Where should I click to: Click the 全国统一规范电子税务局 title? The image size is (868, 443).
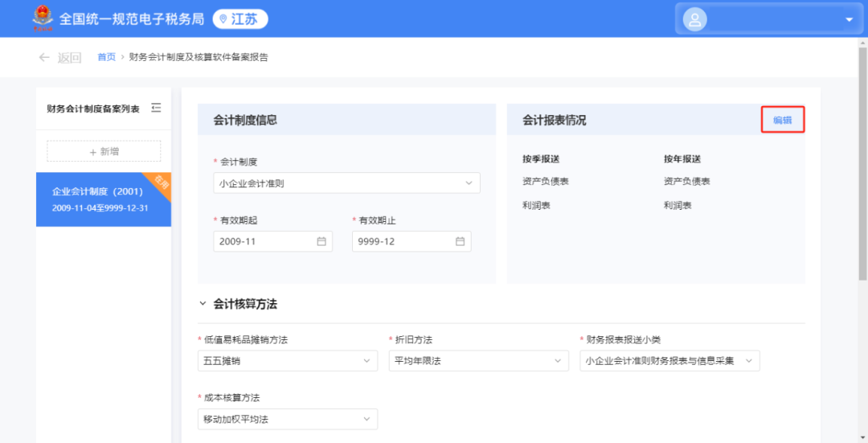[x=132, y=18]
